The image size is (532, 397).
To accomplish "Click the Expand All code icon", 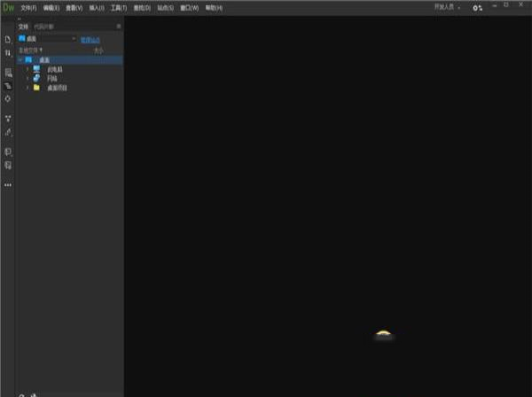I will (8, 119).
